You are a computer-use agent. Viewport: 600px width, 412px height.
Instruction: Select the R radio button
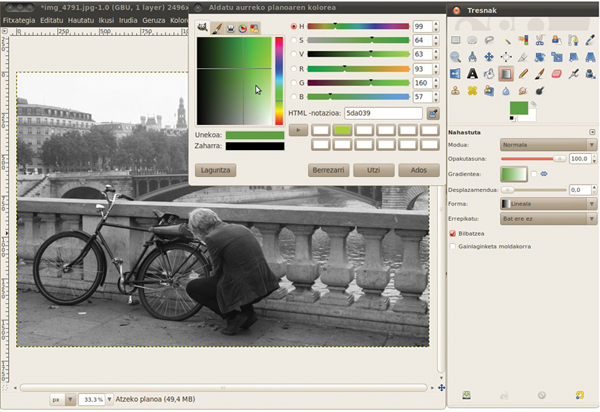293,69
